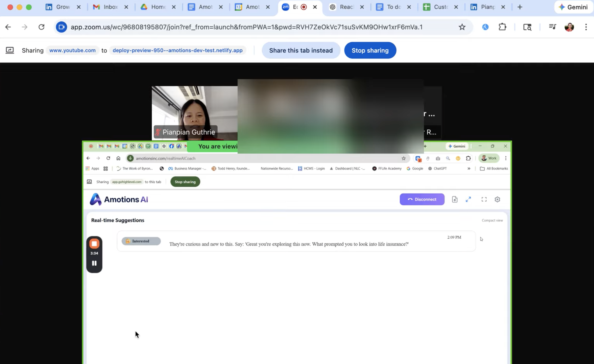Pause the recording in the floating recorder widget
Viewport: 594px width, 364px height.
pos(94,263)
